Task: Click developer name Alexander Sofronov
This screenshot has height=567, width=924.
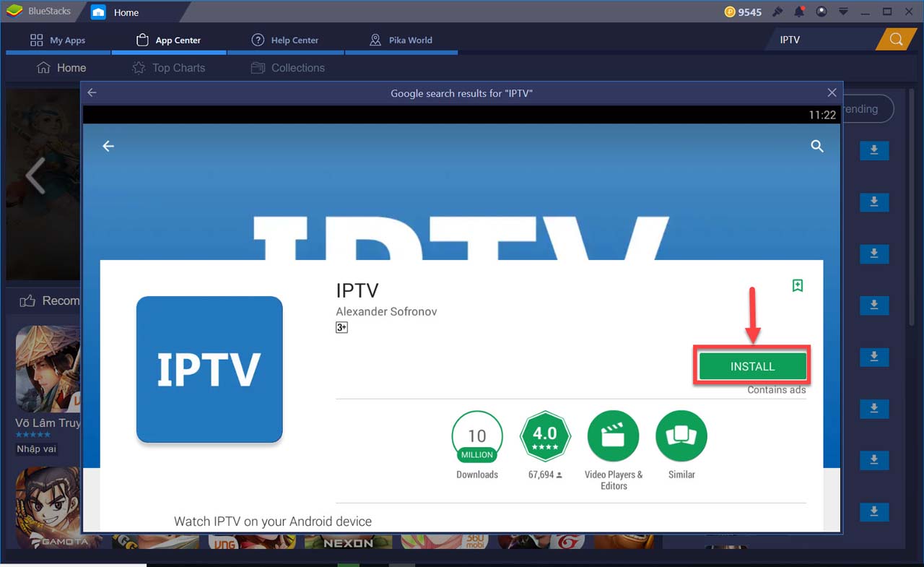Action: tap(386, 312)
